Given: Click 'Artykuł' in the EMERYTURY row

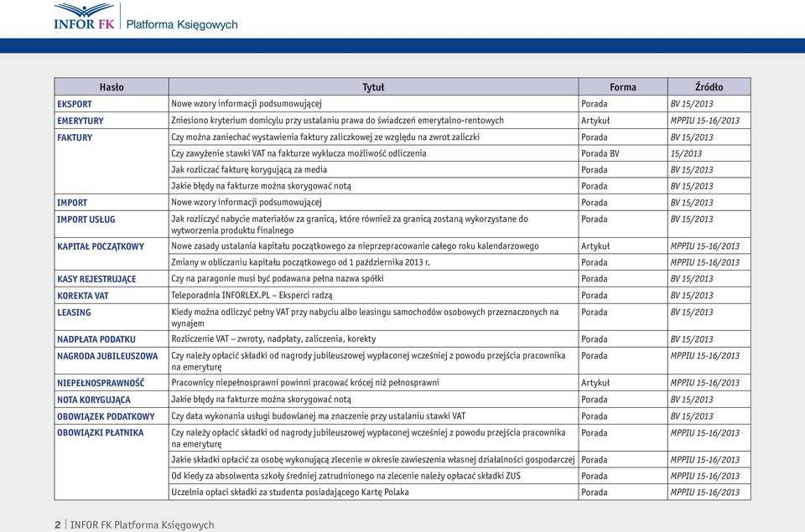Looking at the screenshot, I should click(x=595, y=121).
